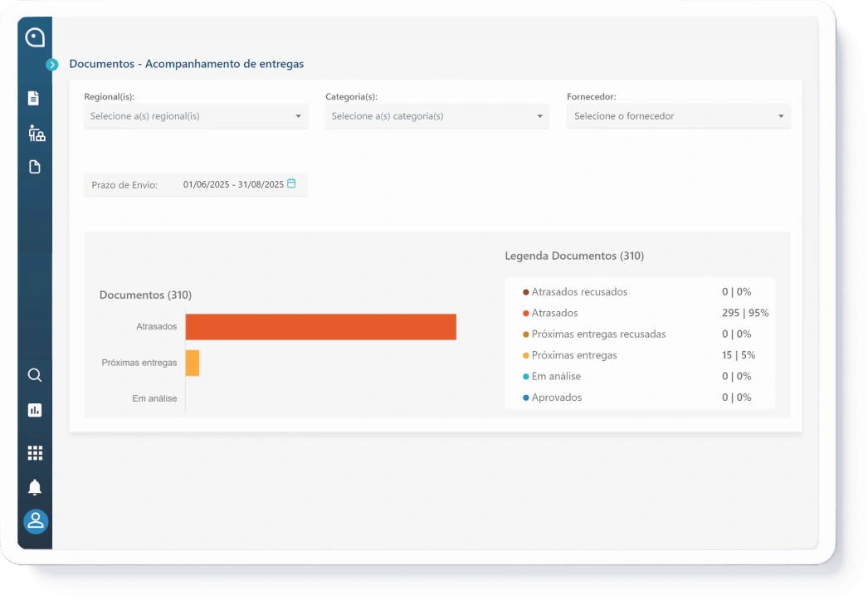Click the Aprovados legend blue dot
This screenshot has height=600, width=868.
coord(526,398)
